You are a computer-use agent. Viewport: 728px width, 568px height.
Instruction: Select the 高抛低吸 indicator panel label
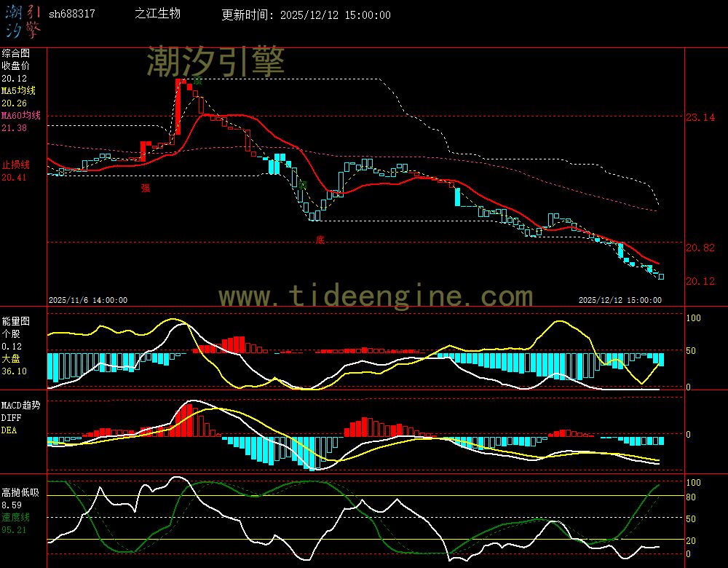coord(20,492)
